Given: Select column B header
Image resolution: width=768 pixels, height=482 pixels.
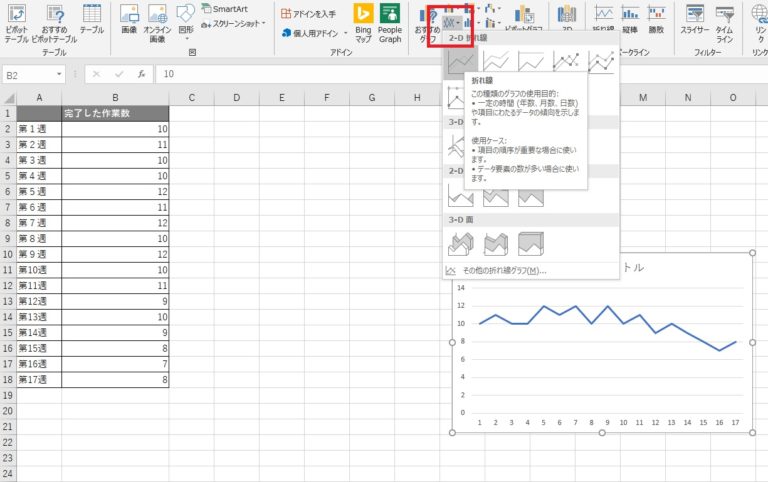Looking at the screenshot, I should (x=115, y=97).
